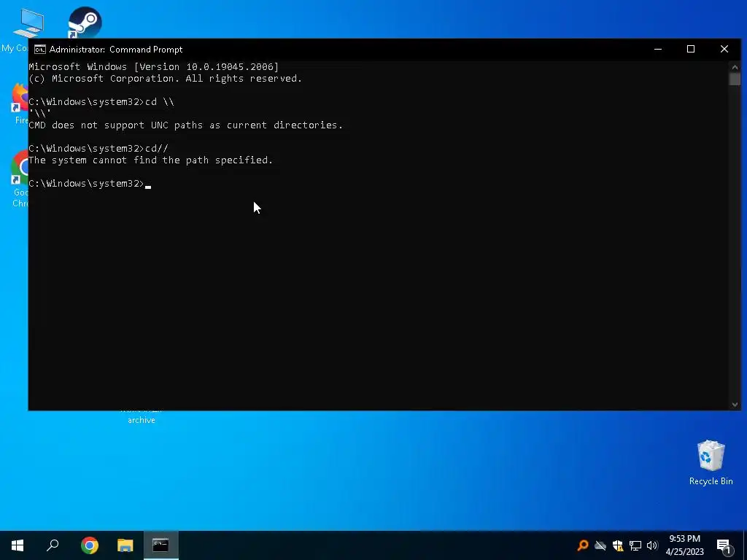Screen dimensions: 747x560
Task: Open the Recycle Bin desktop icon
Action: click(711, 462)
